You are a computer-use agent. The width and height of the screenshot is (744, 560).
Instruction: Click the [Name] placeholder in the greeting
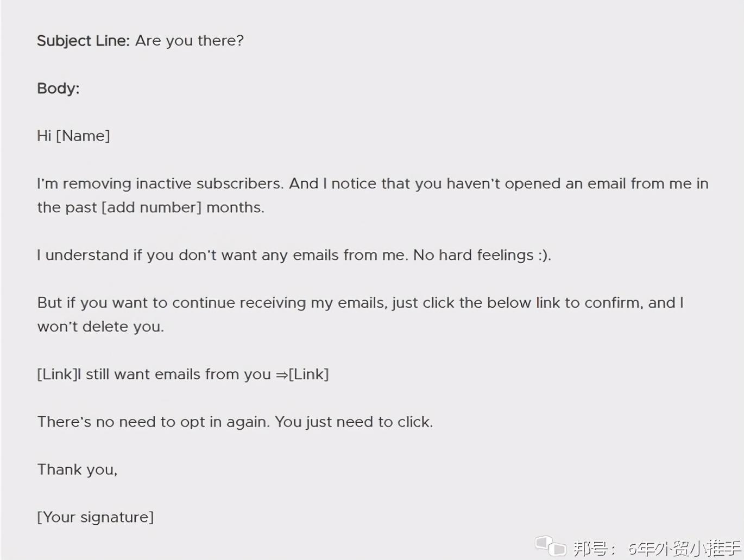coord(83,136)
